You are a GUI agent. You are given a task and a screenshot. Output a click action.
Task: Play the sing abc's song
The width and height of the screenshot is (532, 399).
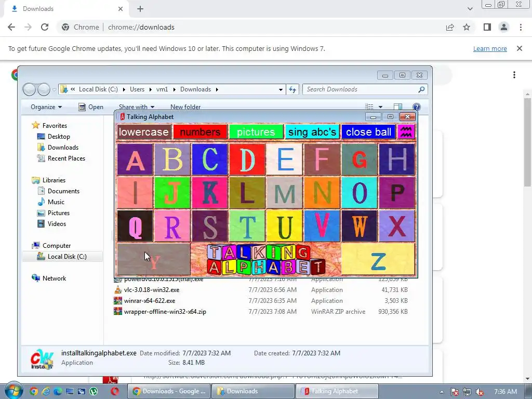[x=312, y=131]
